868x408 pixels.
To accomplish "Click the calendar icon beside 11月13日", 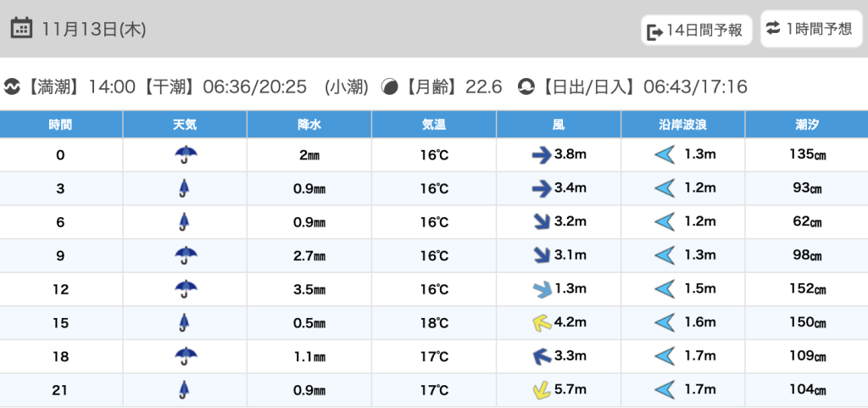I will [x=22, y=28].
